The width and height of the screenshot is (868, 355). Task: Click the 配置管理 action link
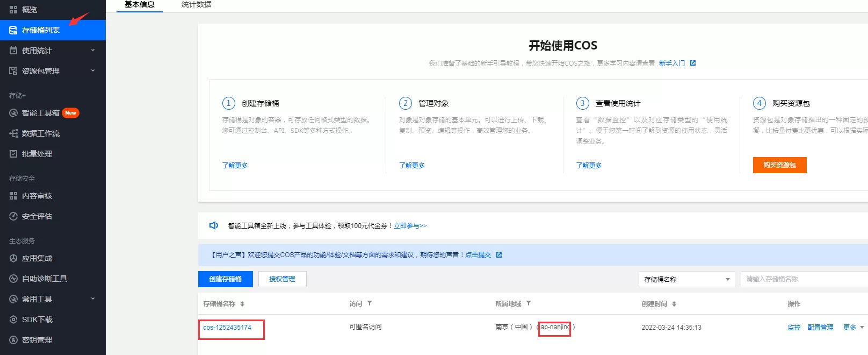click(x=821, y=328)
